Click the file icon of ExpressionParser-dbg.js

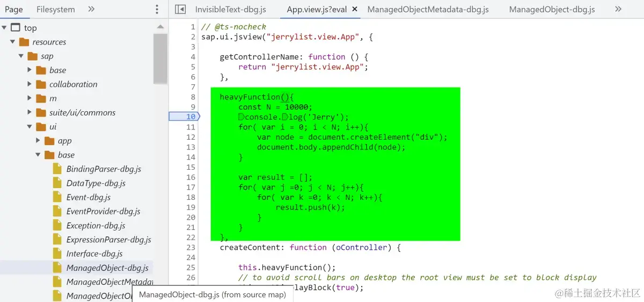57,240
